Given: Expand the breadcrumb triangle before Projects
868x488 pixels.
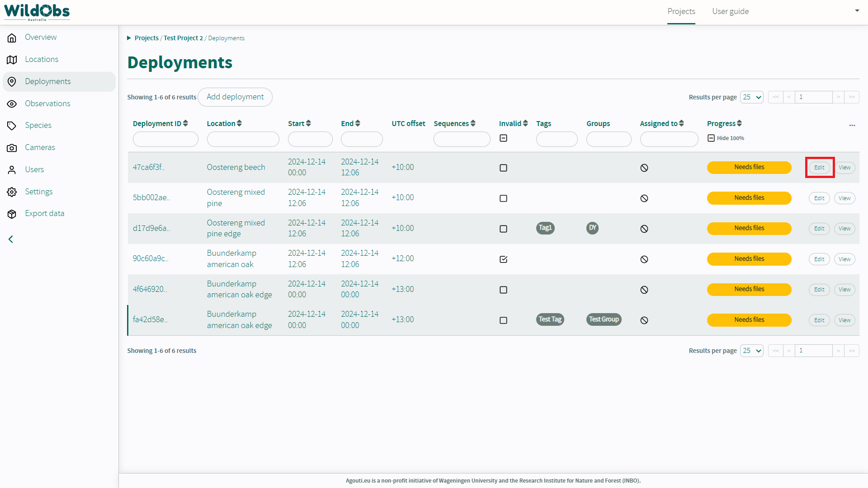Looking at the screenshot, I should [129, 38].
